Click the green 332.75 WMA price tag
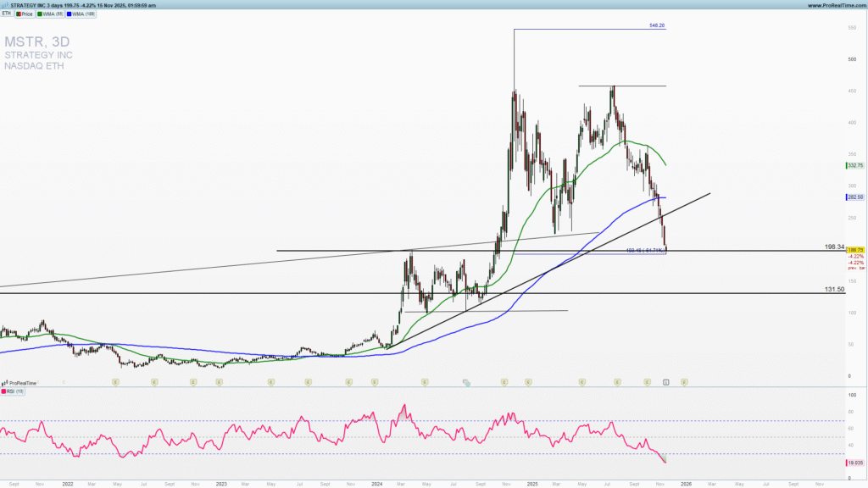 click(854, 166)
